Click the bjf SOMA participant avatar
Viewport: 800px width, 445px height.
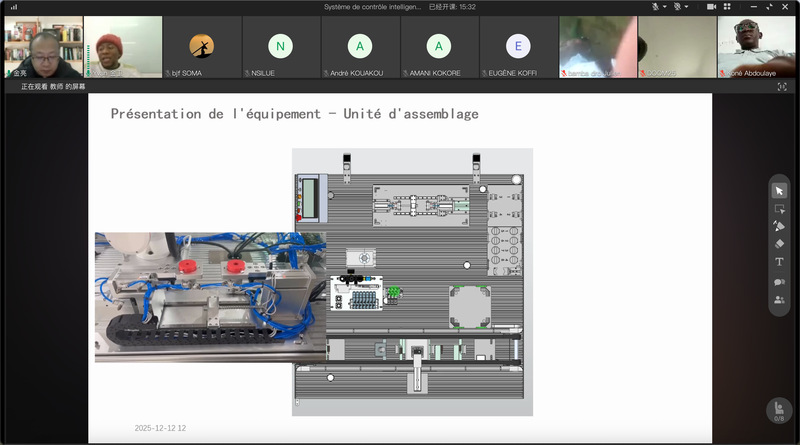coord(201,47)
